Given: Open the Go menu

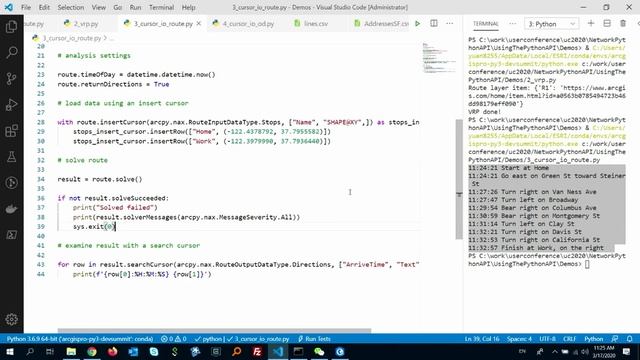Looking at the screenshot, I should click(x=118, y=7).
